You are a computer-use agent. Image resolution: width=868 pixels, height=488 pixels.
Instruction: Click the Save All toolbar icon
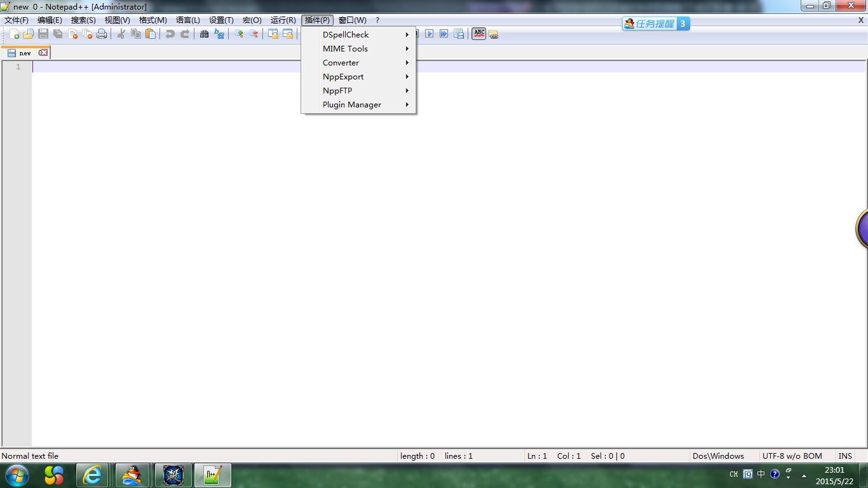click(x=58, y=34)
